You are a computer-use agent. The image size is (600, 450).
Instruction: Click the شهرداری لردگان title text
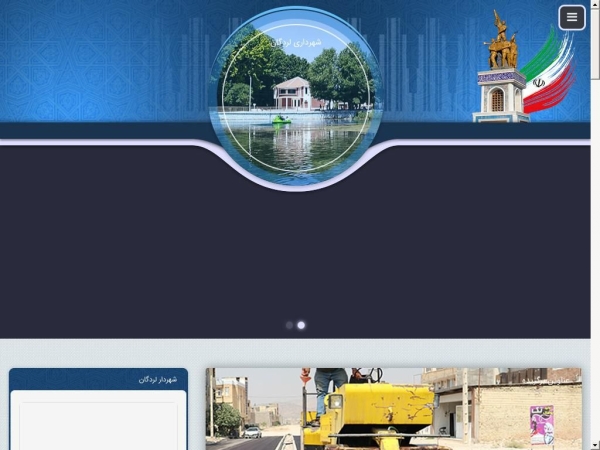[296, 42]
